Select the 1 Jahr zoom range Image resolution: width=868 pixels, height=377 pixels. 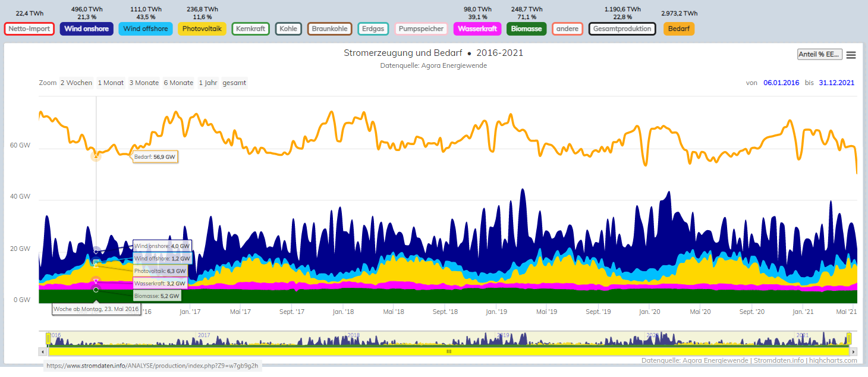coord(208,83)
